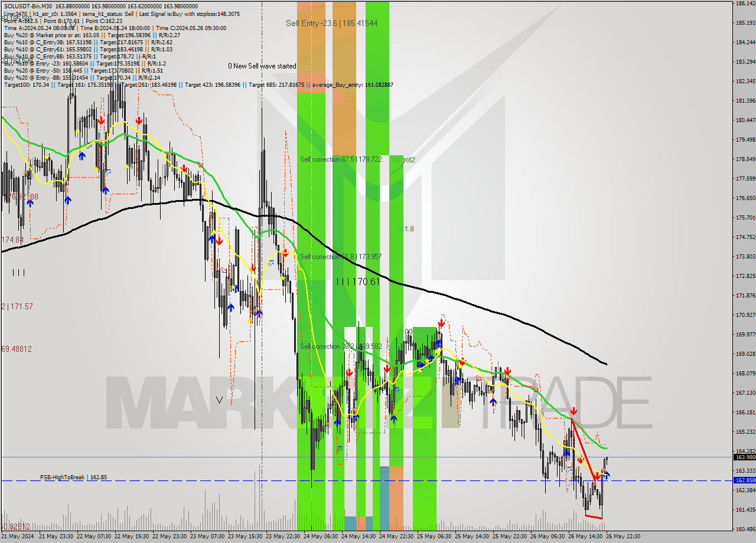Screen dimensions: 756x543
Task: Click price axis value 167.130
Action: 745,392
